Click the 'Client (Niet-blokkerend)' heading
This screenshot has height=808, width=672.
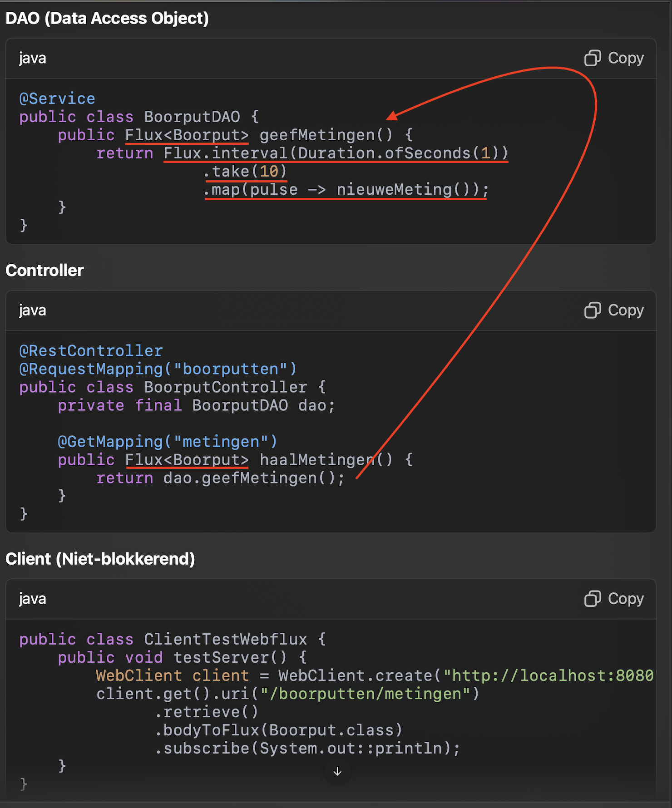tap(100, 559)
